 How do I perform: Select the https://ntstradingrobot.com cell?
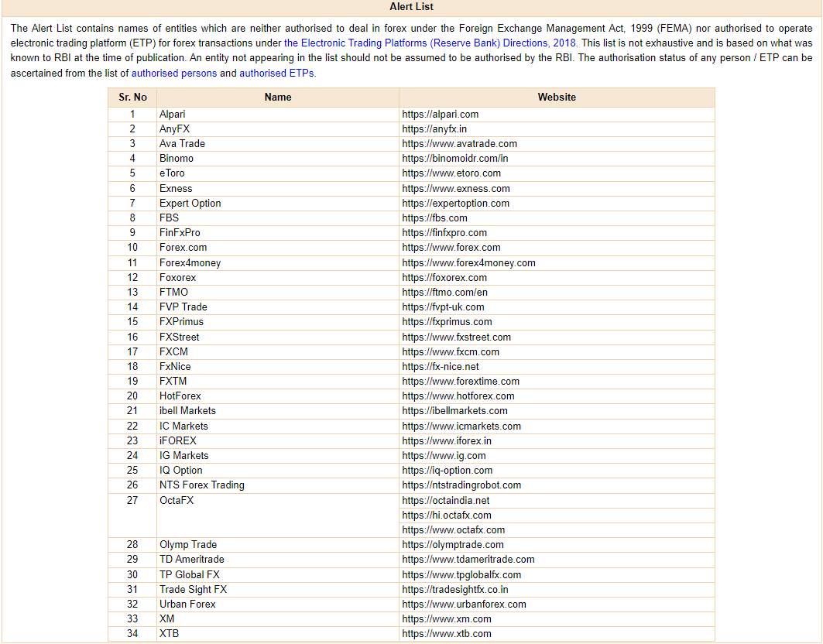pos(557,485)
